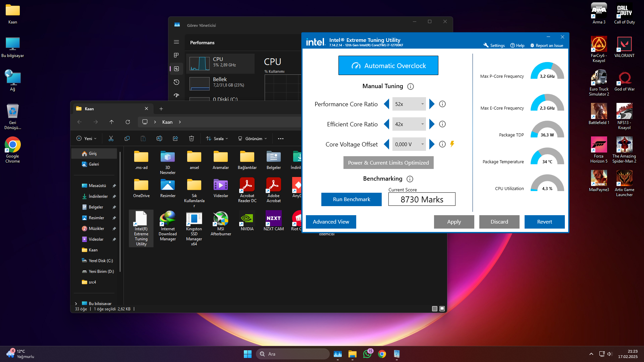644x362 pixels.
Task: Click the delete trash icon in Explorer
Action: [x=192, y=138]
